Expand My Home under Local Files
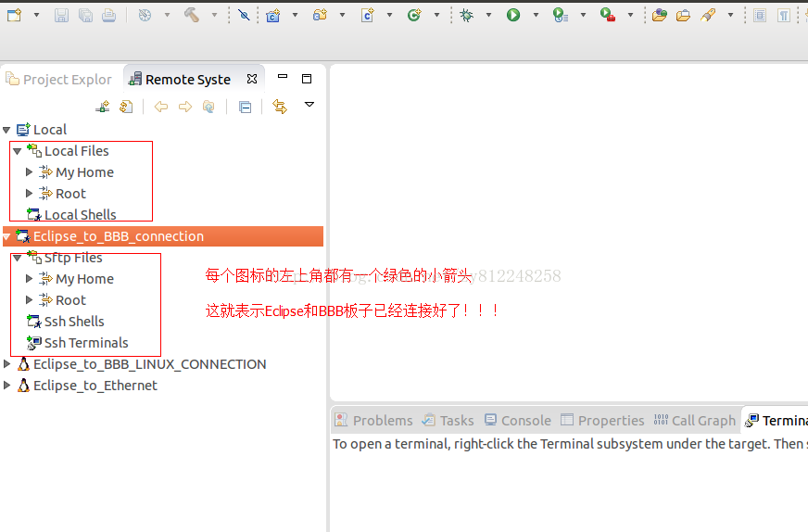The height and width of the screenshot is (532, 808). click(30, 172)
